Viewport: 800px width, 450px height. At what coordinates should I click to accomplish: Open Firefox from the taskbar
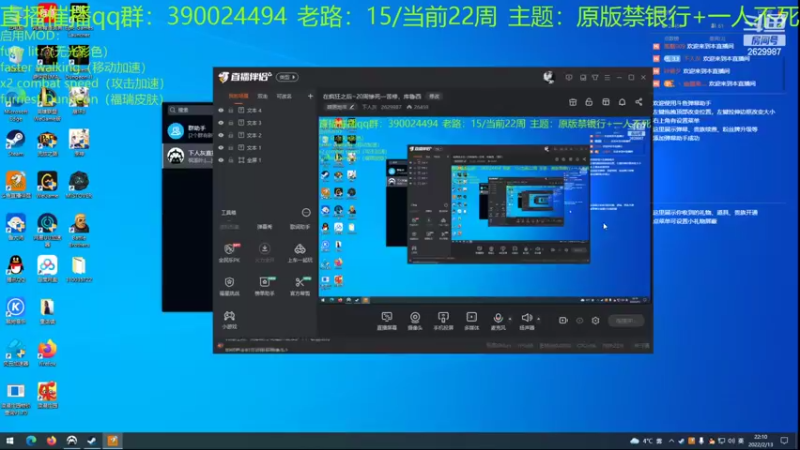click(51, 441)
